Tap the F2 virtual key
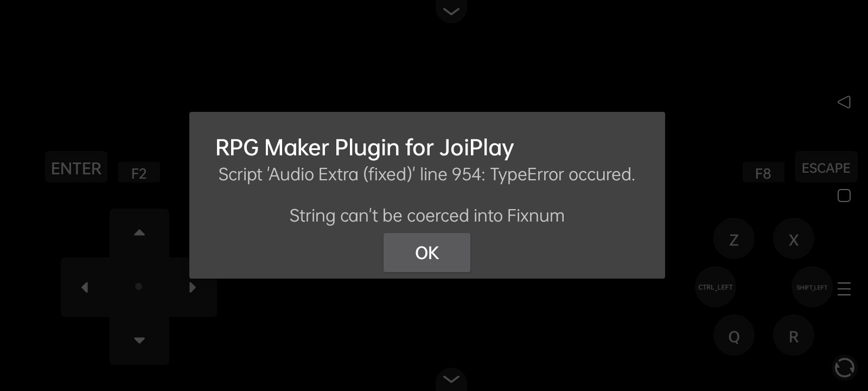This screenshot has height=391, width=868. tap(139, 173)
